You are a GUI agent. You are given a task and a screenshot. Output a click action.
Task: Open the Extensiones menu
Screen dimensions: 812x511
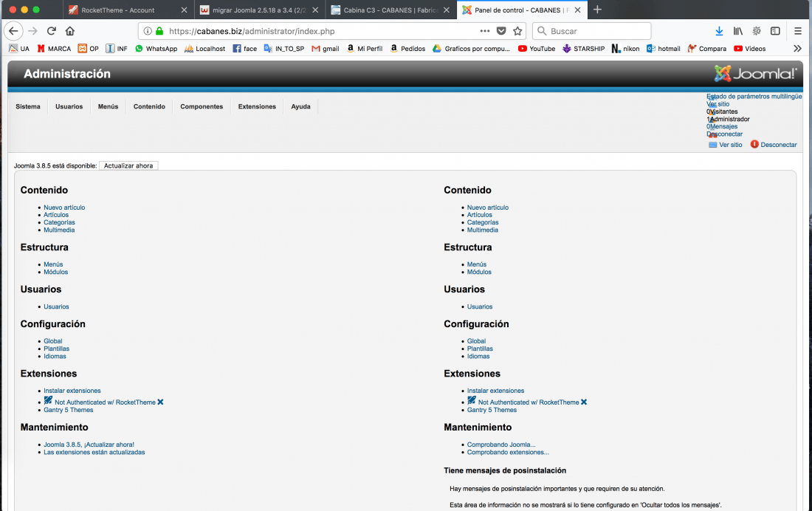pyautogui.click(x=257, y=107)
